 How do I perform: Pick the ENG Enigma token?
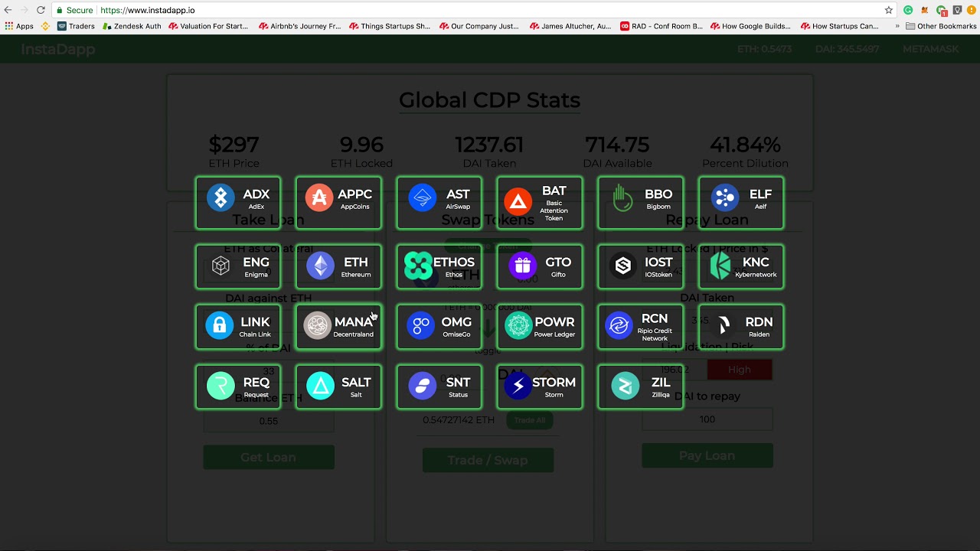coord(238,266)
